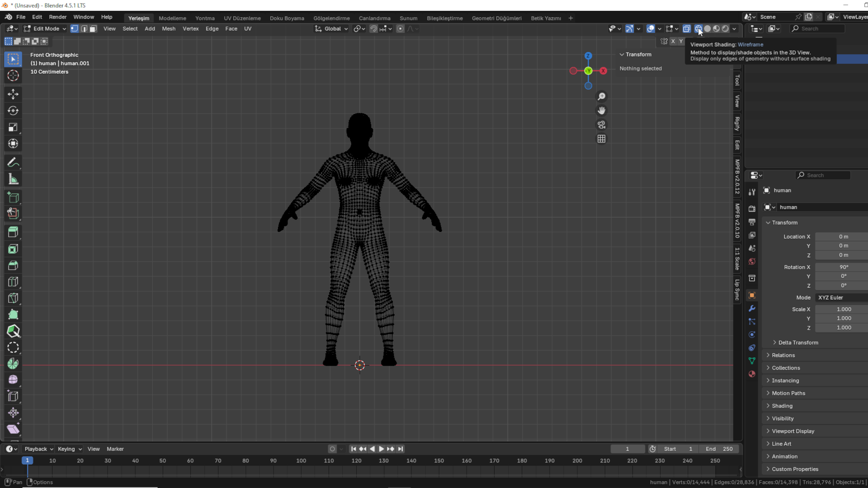Choose the Knife tool
The image size is (868, 488).
[13, 298]
